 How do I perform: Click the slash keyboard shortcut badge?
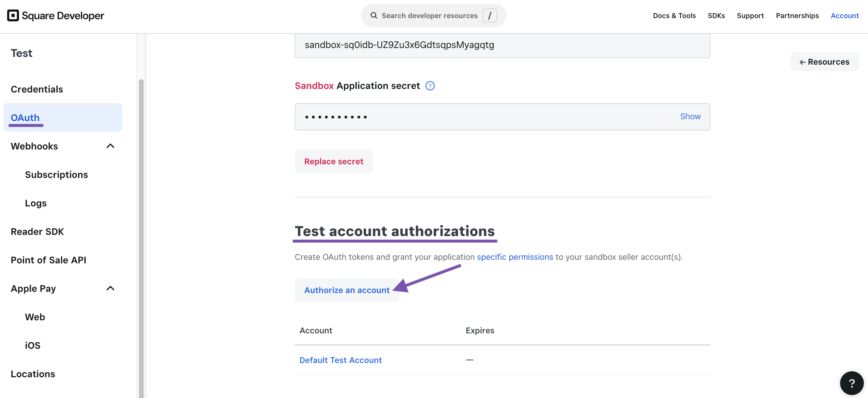coord(489,15)
